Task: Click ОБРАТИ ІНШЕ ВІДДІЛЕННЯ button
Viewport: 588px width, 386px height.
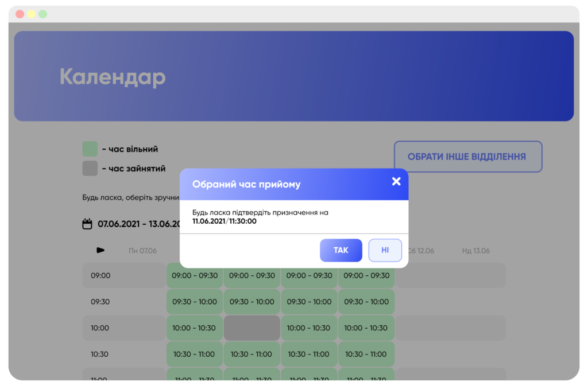Action: tap(467, 157)
